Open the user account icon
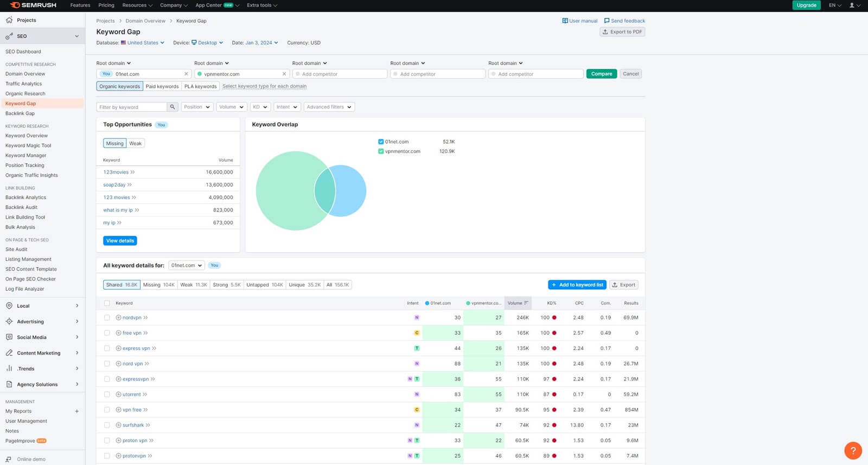Image resolution: width=868 pixels, height=465 pixels. [x=852, y=5]
